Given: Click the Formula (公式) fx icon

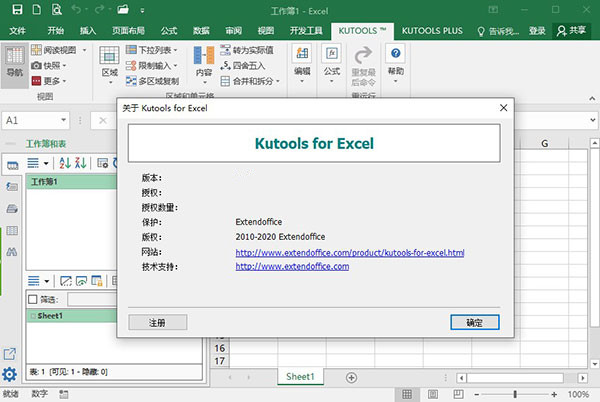Looking at the screenshot, I should 331,54.
